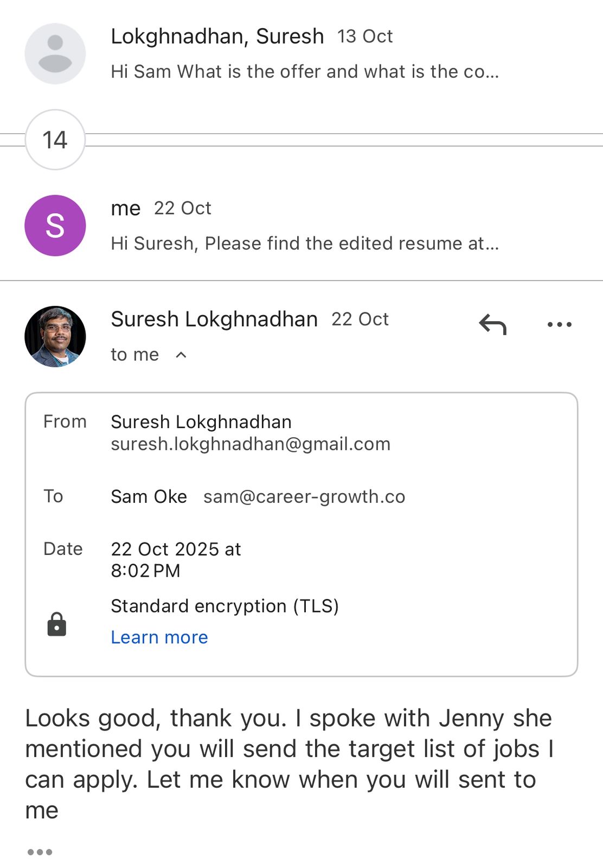Collapse recipient details with the chevron
Image resolution: width=603 pixels, height=868 pixels.
182,355
